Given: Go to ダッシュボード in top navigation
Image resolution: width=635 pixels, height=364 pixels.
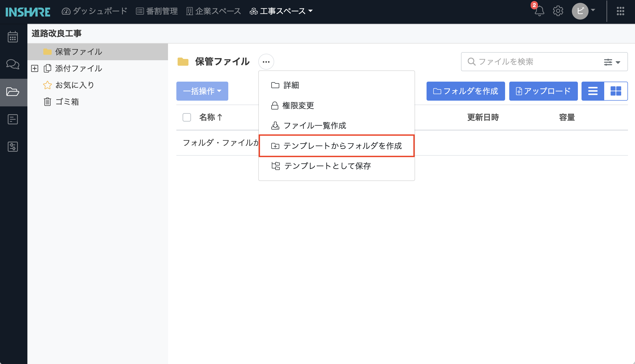Looking at the screenshot, I should point(94,11).
